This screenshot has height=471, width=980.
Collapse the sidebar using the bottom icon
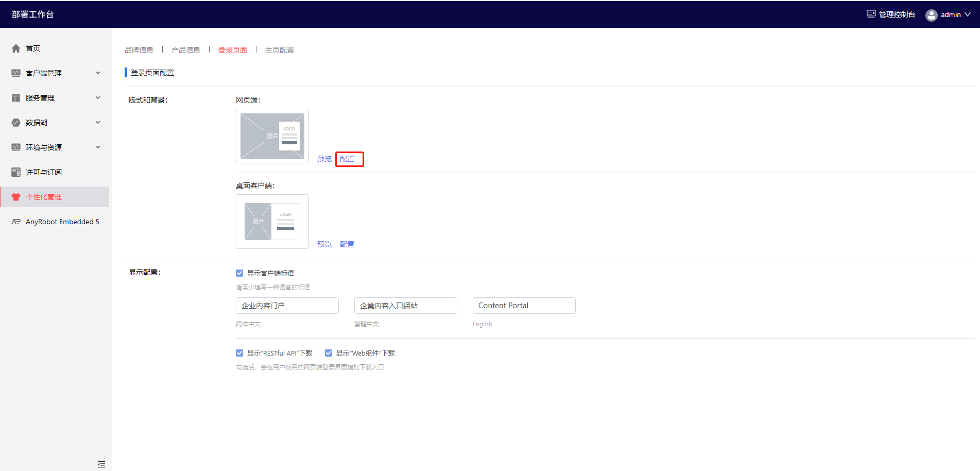101,464
